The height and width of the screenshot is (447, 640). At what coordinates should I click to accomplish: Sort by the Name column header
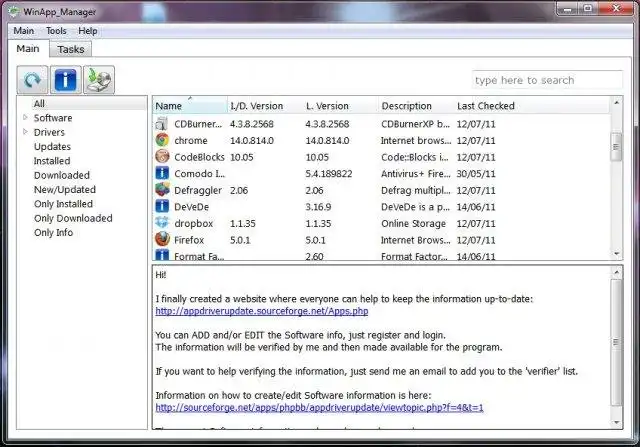tap(190, 106)
